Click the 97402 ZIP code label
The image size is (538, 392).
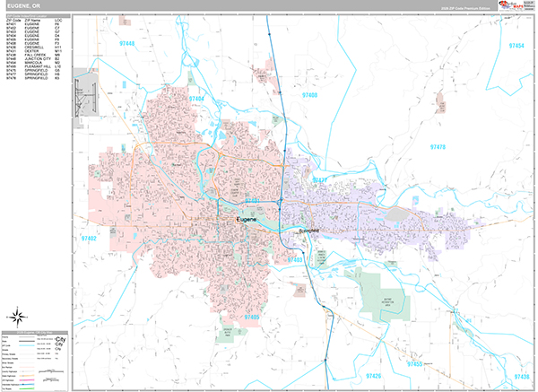click(x=90, y=240)
